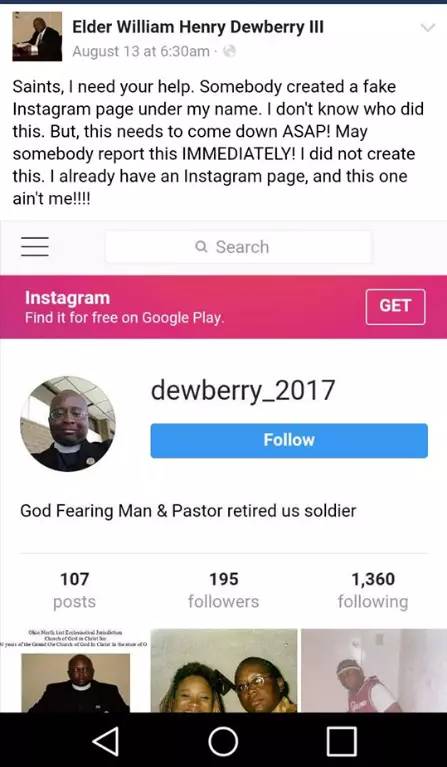Open the 195 followers list
The height and width of the screenshot is (767, 447).
tap(224, 590)
